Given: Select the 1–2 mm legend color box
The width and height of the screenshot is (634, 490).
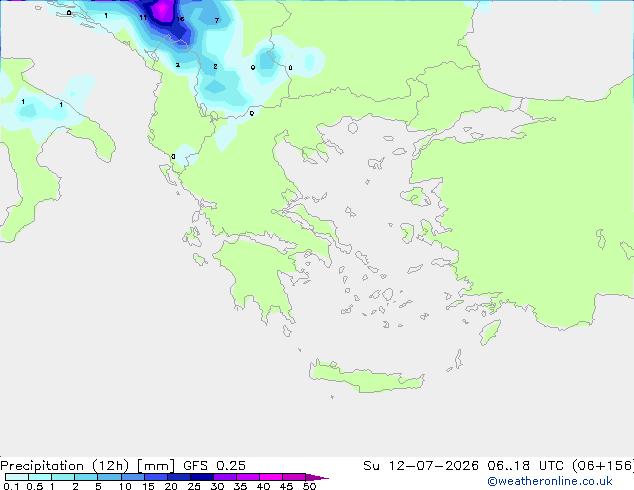Looking at the screenshot, I should [63, 477].
